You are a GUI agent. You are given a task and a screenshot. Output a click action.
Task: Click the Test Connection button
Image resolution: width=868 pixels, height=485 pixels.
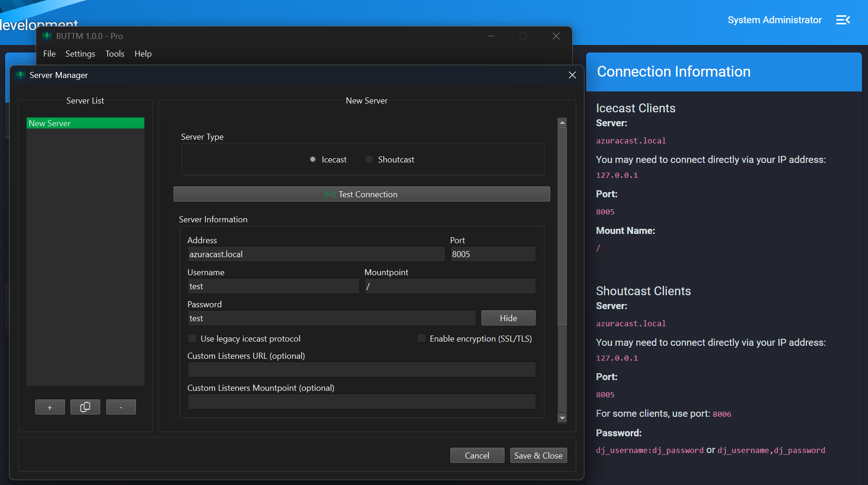click(362, 194)
